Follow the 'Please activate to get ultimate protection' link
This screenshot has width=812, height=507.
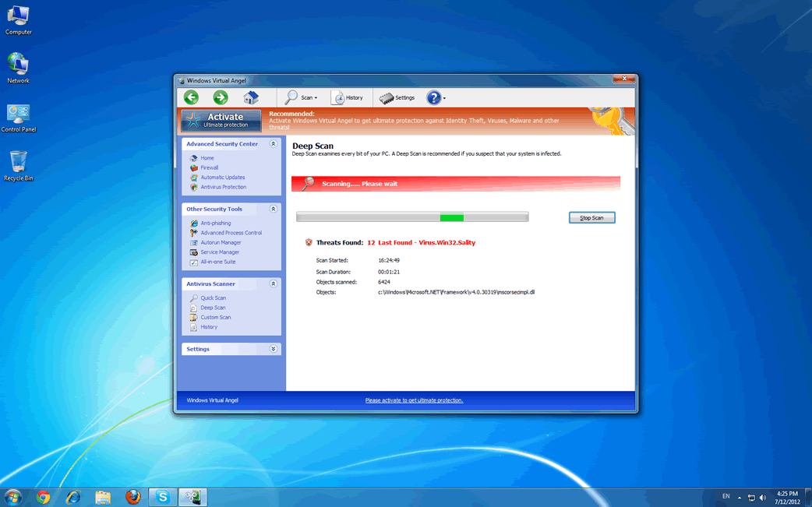[x=414, y=400]
